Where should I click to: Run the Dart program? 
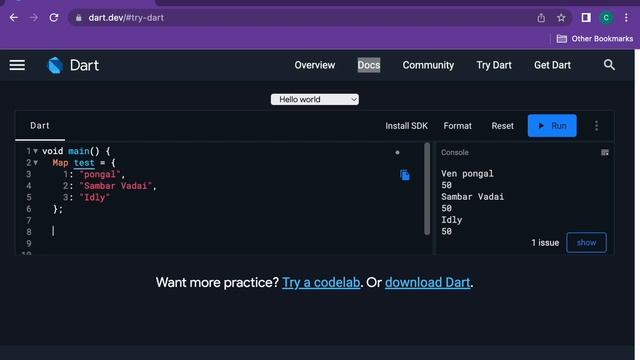pos(552,126)
